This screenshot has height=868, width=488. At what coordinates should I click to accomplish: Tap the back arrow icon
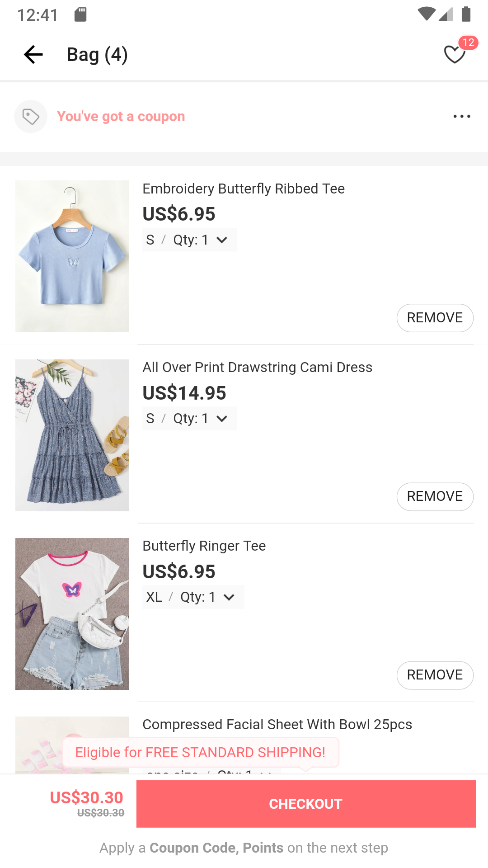coord(33,55)
